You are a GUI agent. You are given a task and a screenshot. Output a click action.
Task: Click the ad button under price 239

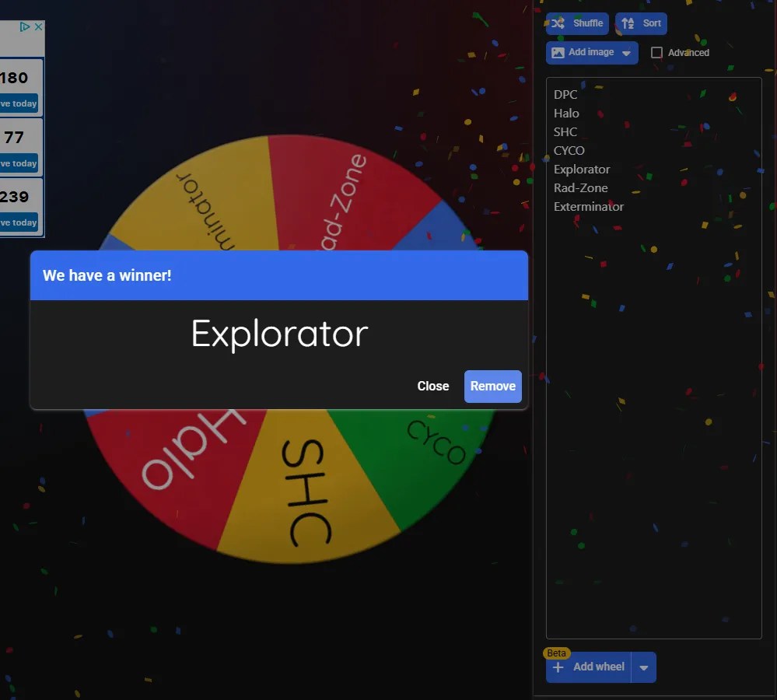(19, 223)
